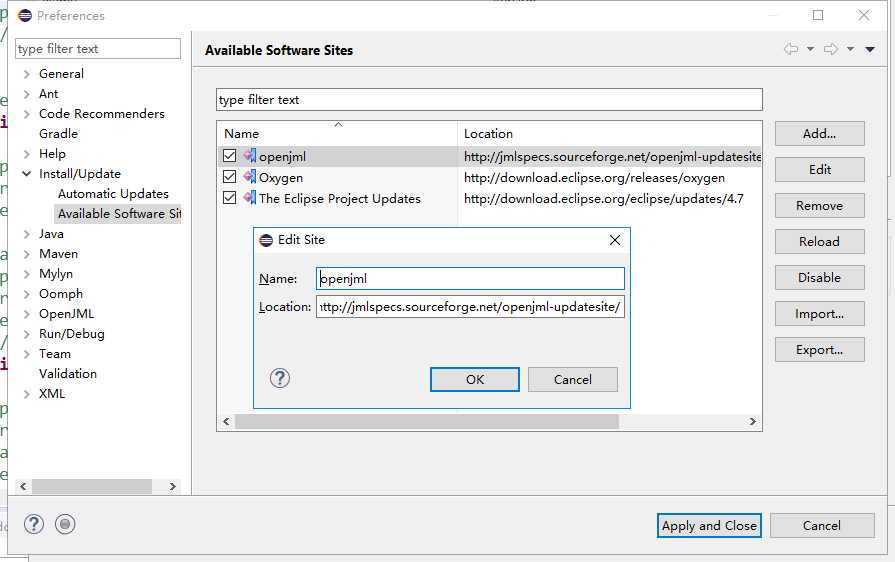Cancel the Edit Site dialog

pos(573,379)
